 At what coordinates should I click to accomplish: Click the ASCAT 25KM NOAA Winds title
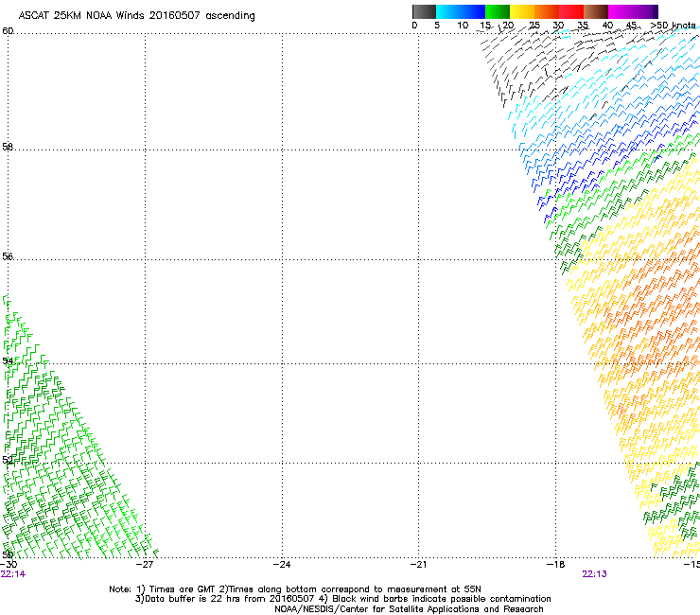136,16
